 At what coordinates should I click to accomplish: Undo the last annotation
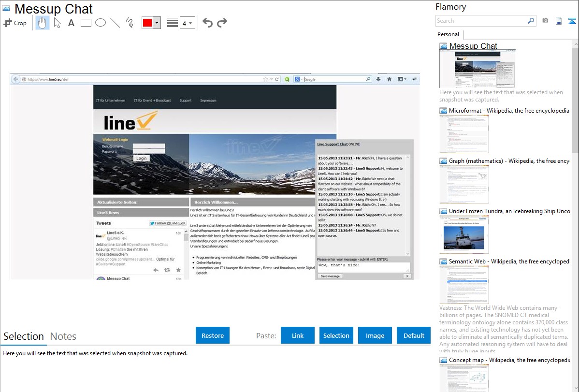click(207, 23)
